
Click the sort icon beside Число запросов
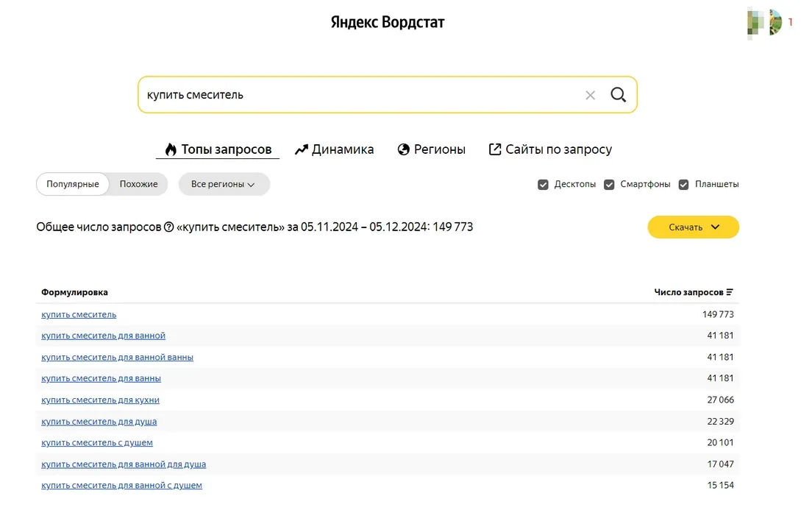pyautogui.click(x=730, y=292)
